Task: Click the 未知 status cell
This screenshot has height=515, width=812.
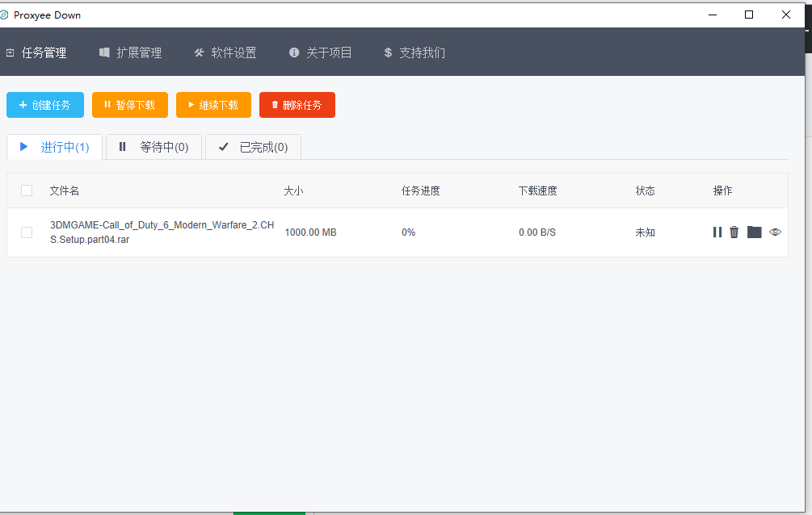Action: [x=646, y=232]
